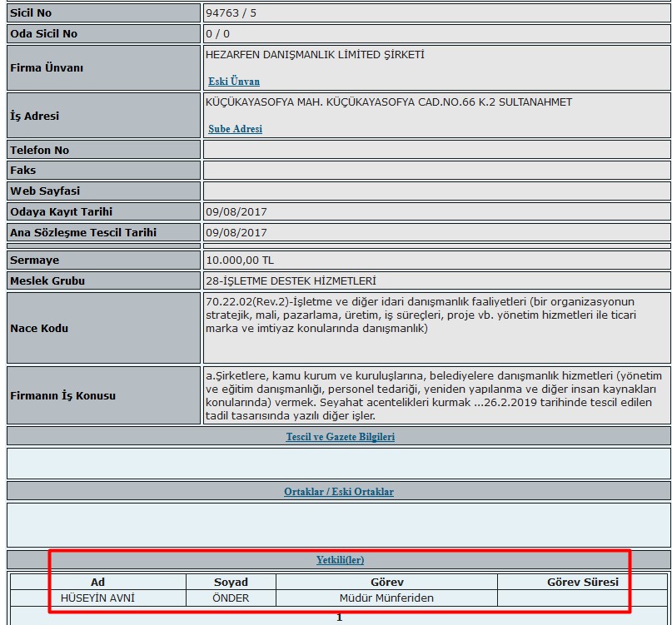Open Tescil ve Gazete Bilgileri link
The width and height of the screenshot is (672, 625).
click(x=341, y=437)
